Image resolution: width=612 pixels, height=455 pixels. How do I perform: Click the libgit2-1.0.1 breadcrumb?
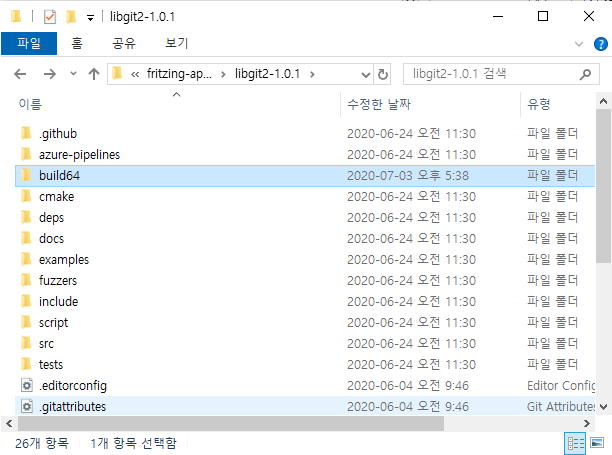pos(267,74)
